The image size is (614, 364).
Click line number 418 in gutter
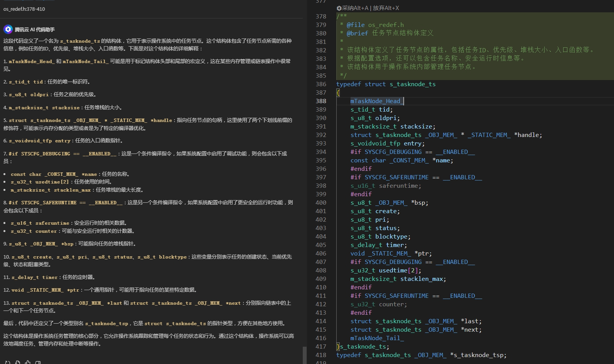[x=321, y=355]
